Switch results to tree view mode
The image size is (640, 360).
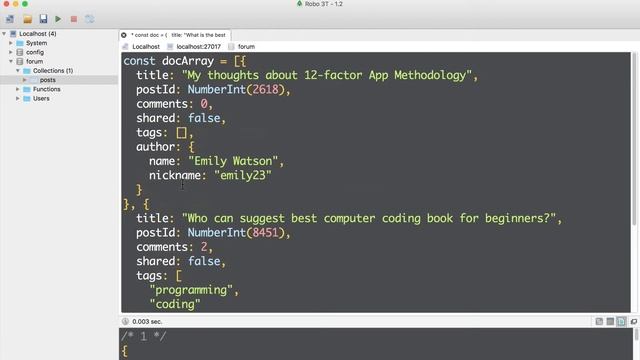pos(599,322)
